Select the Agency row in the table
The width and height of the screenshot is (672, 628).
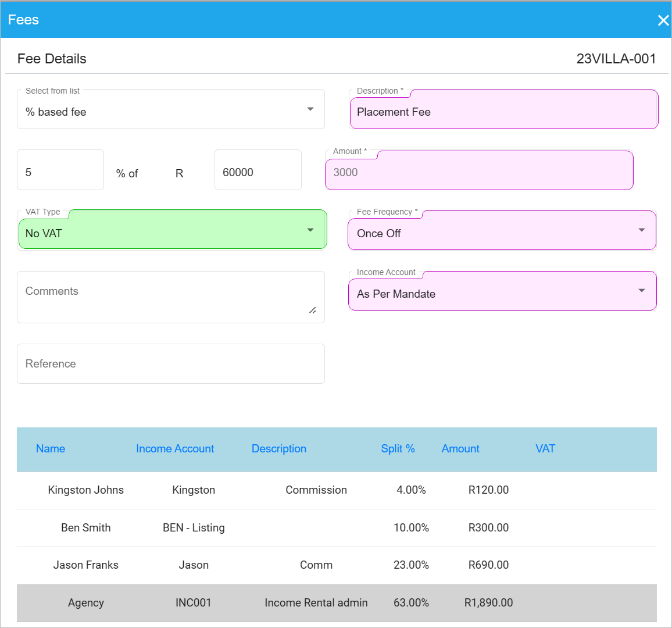(86, 602)
